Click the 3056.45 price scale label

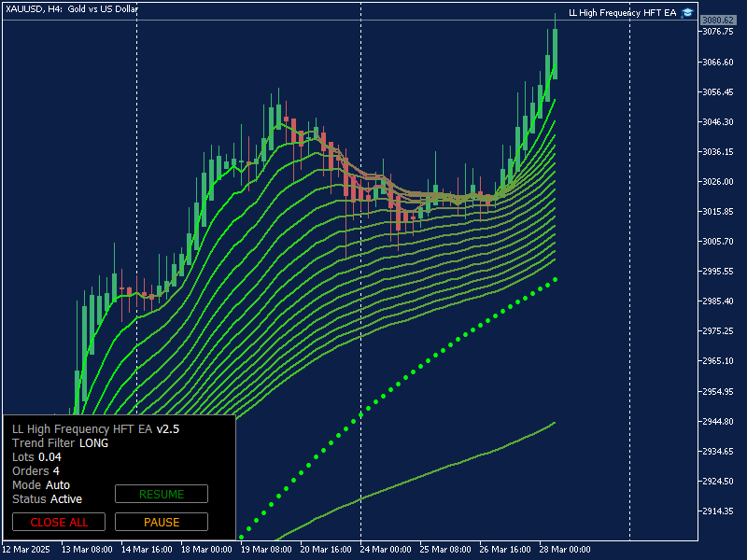718,91
